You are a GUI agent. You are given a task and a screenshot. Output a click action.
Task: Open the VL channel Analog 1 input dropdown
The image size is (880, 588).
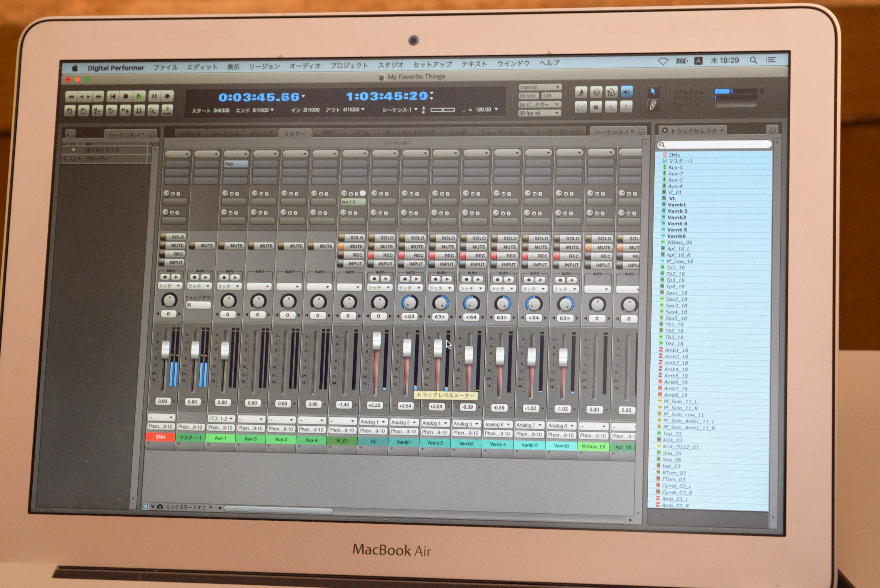[373, 422]
